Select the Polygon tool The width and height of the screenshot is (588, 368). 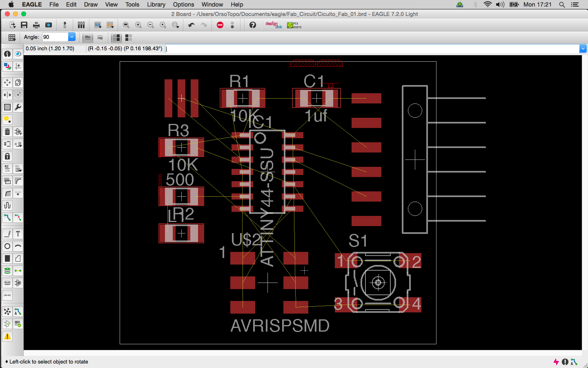tap(18, 258)
